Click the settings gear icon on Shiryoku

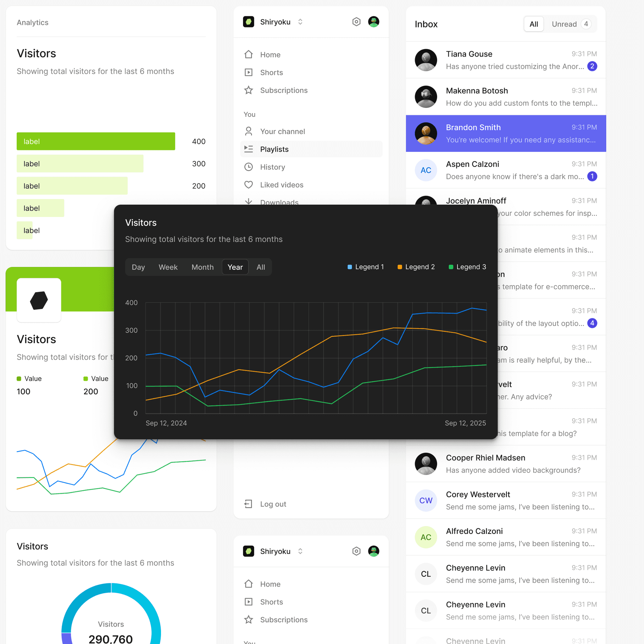(x=356, y=22)
